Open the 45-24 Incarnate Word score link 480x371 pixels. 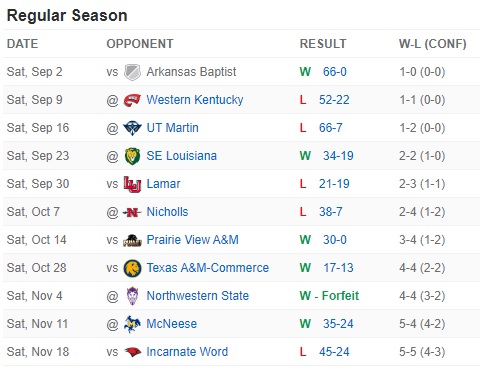pyautogui.click(x=334, y=352)
